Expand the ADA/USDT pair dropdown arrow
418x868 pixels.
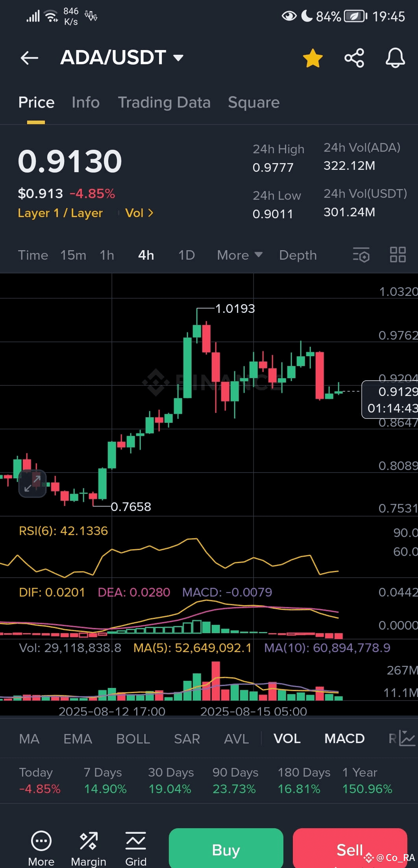[178, 58]
